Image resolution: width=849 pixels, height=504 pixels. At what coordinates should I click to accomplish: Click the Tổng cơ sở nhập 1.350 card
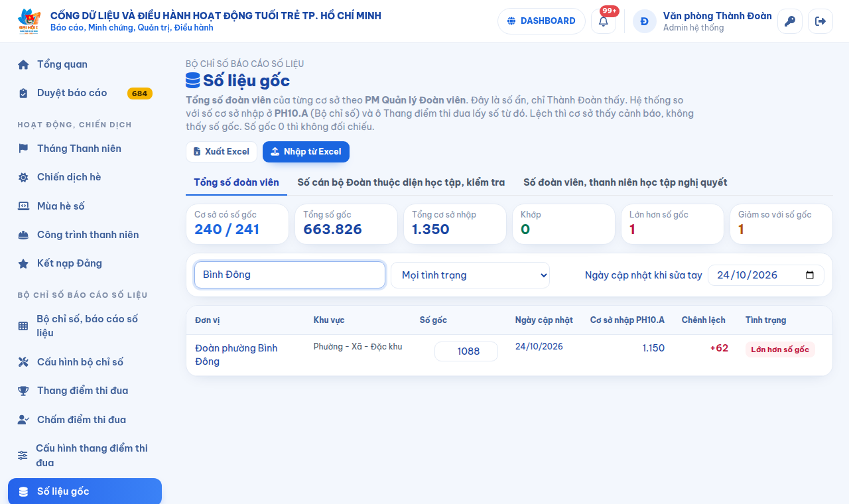tap(455, 224)
